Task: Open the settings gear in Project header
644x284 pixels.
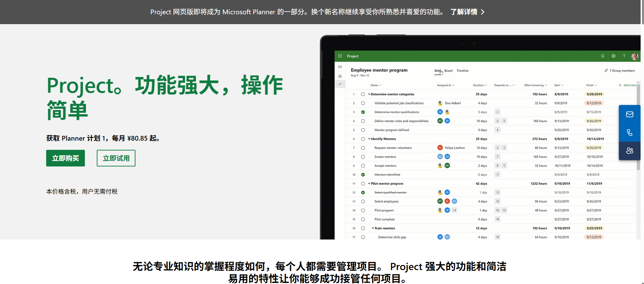Action: click(613, 56)
